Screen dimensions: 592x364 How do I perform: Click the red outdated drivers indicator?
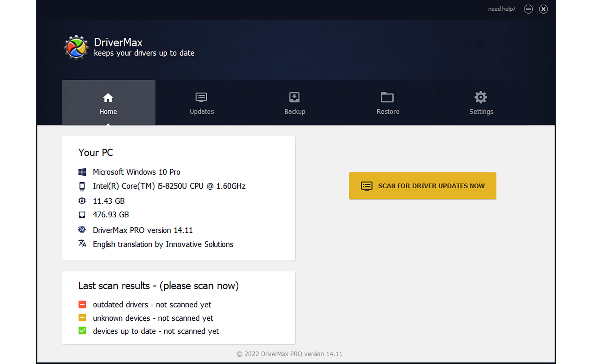(x=82, y=305)
